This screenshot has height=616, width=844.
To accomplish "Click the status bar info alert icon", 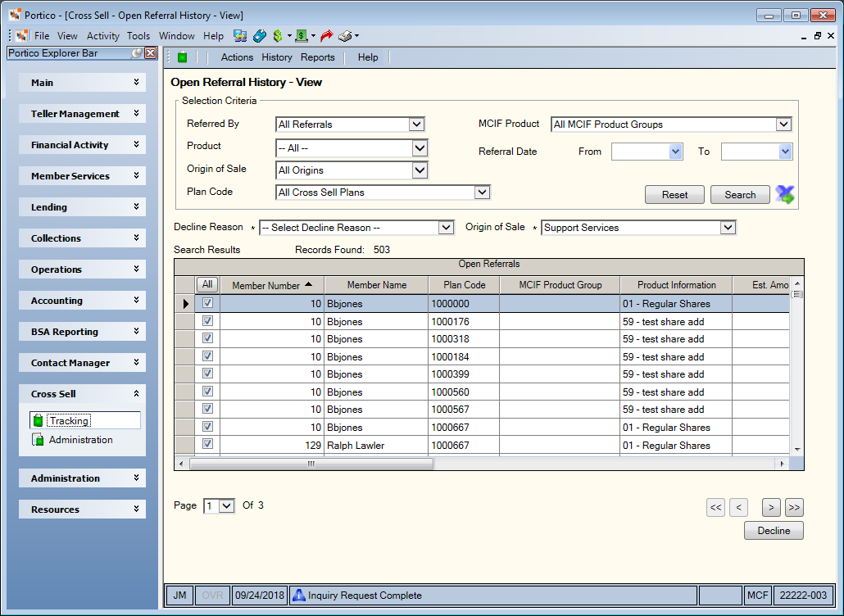I will point(299,595).
